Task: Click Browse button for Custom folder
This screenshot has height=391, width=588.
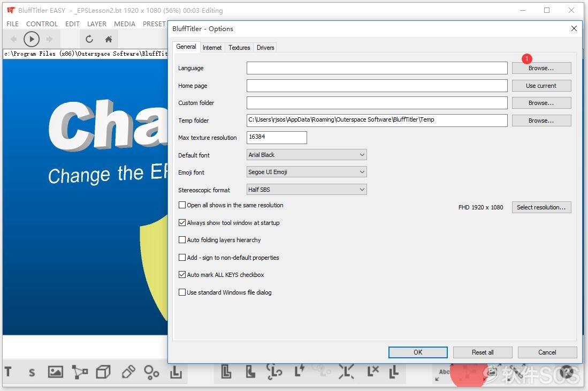Action: tap(541, 103)
